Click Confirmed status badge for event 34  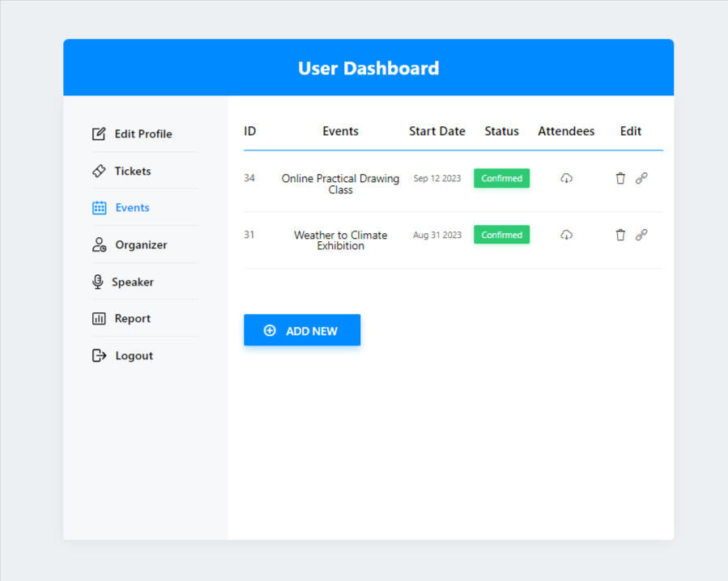(501, 178)
